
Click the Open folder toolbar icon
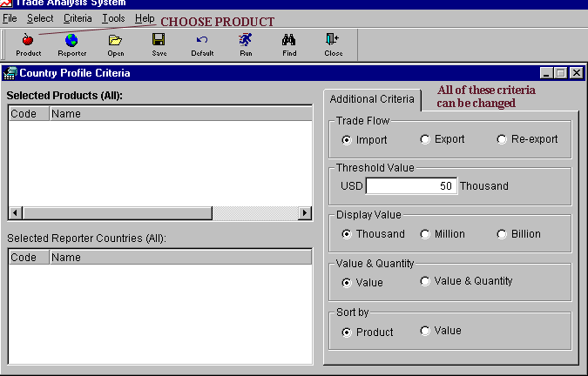[115, 40]
